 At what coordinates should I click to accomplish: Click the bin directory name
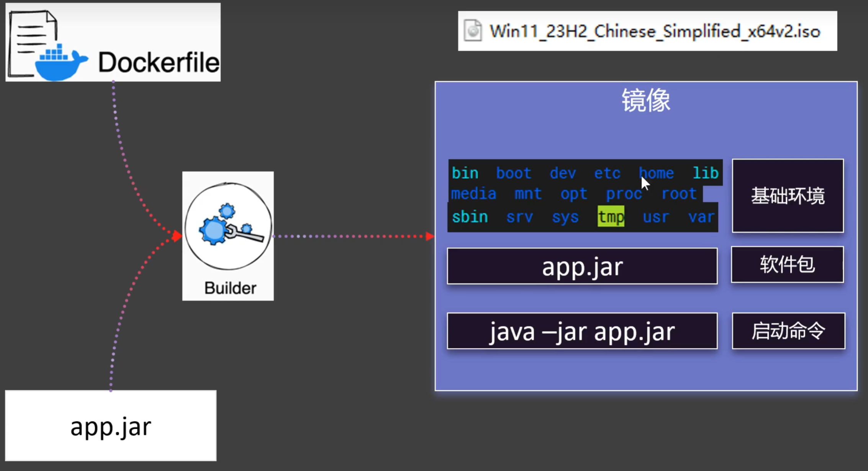465,173
